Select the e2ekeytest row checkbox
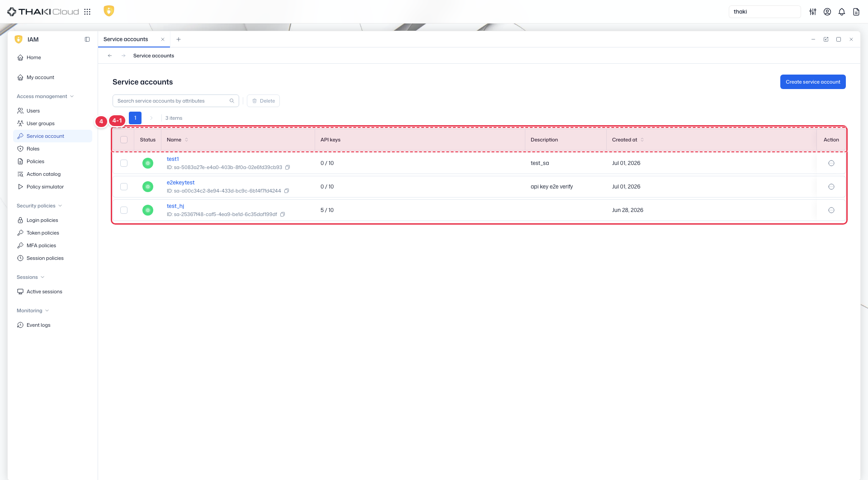868x480 pixels. click(124, 187)
